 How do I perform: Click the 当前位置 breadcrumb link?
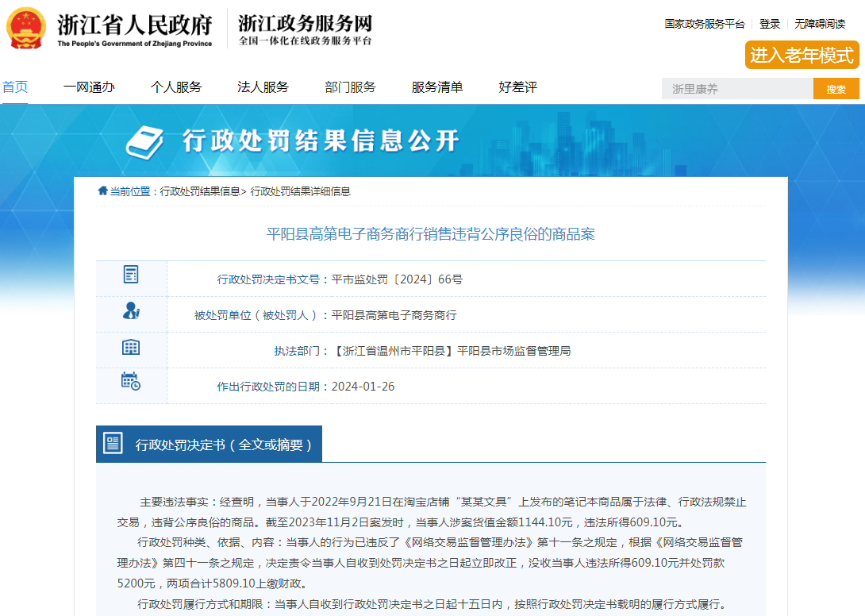coord(129,191)
